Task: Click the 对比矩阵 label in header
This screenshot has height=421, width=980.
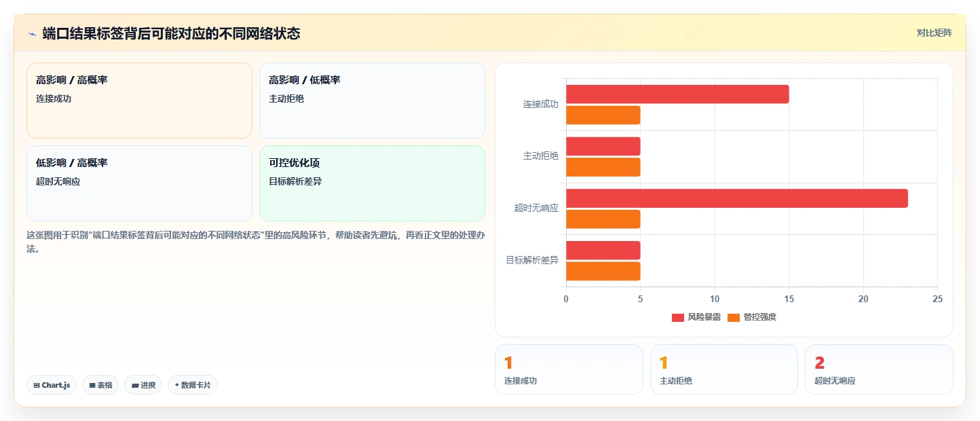Action: pos(934,33)
